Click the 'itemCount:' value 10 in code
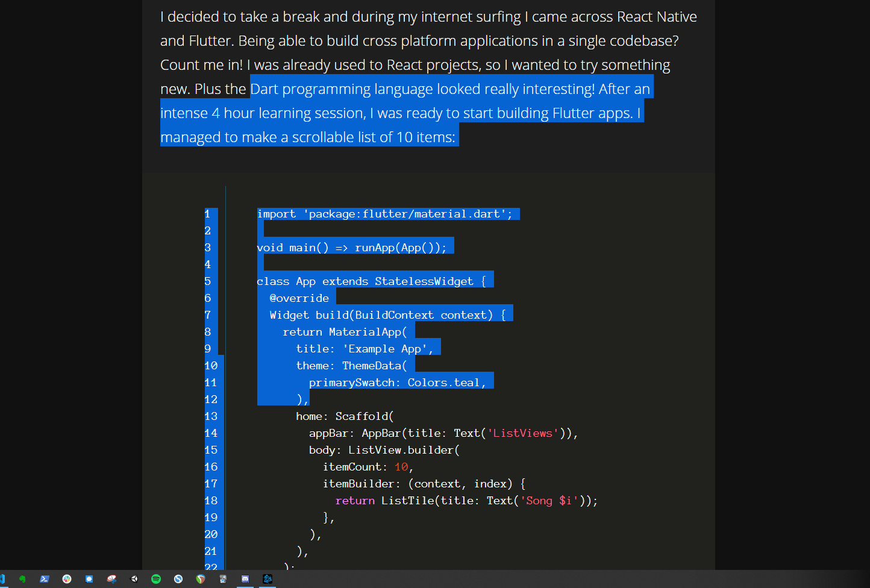This screenshot has height=588, width=870. (401, 467)
